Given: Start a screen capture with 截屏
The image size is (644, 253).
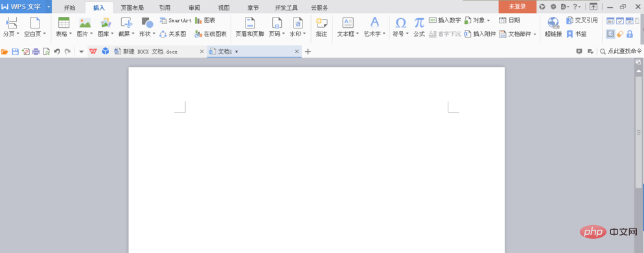Looking at the screenshot, I should tap(126, 23).
